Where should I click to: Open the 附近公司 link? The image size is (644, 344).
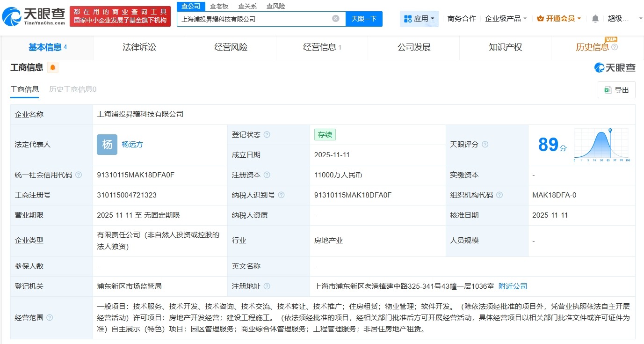tap(512, 286)
